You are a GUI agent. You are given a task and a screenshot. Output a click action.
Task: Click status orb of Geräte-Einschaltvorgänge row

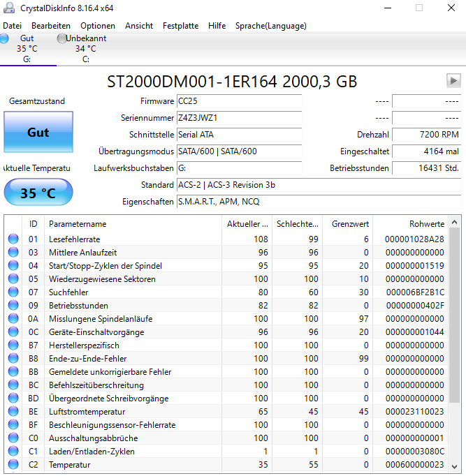coord(13,332)
